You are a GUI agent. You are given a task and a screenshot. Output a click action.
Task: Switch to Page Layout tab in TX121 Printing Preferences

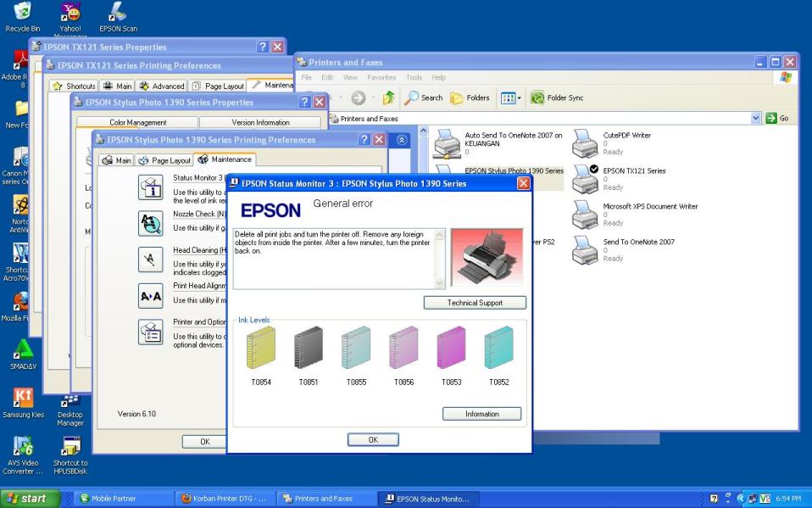point(218,86)
